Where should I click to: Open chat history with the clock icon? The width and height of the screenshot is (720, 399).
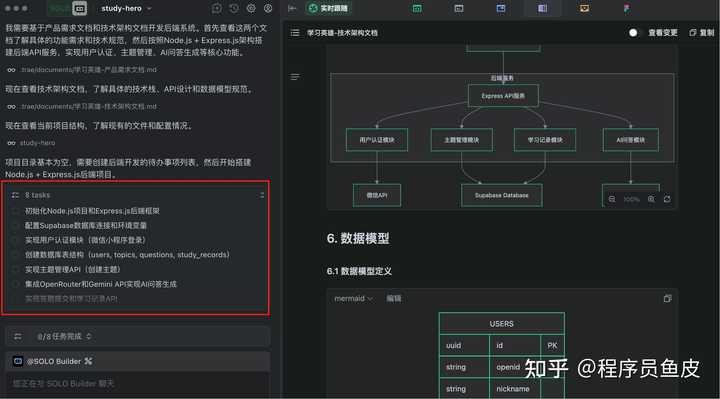(234, 8)
